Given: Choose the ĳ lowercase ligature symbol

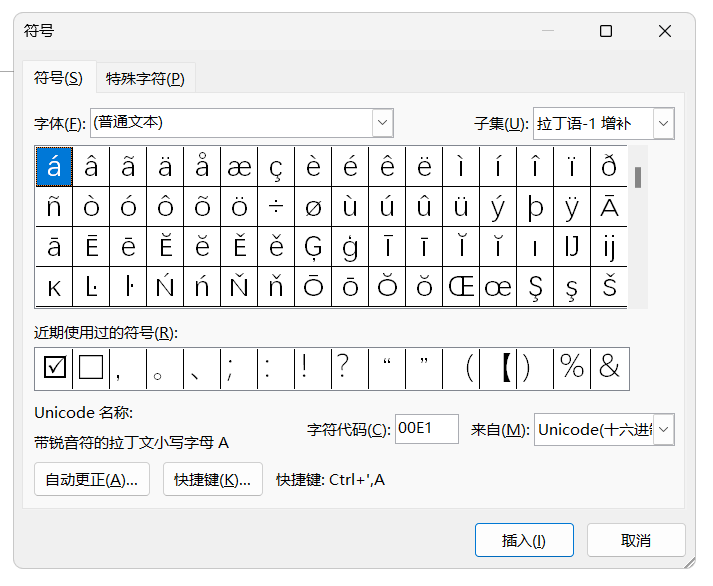Looking at the screenshot, I should pyautogui.click(x=609, y=247).
